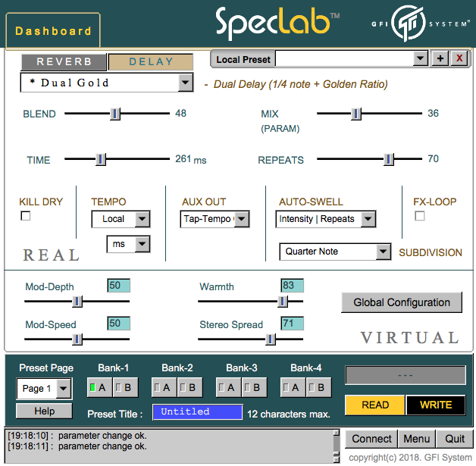Select Bank-3 preset B

click(x=254, y=387)
